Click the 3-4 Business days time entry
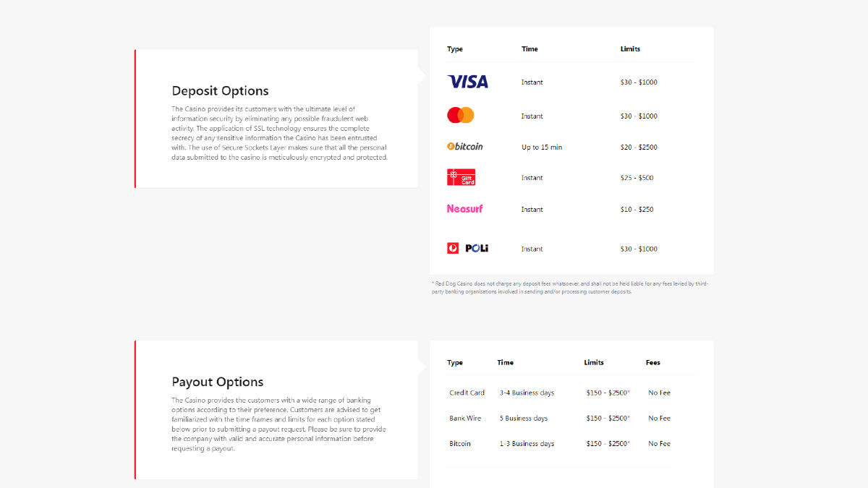Viewport: 868px width, 488px height. tap(527, 393)
